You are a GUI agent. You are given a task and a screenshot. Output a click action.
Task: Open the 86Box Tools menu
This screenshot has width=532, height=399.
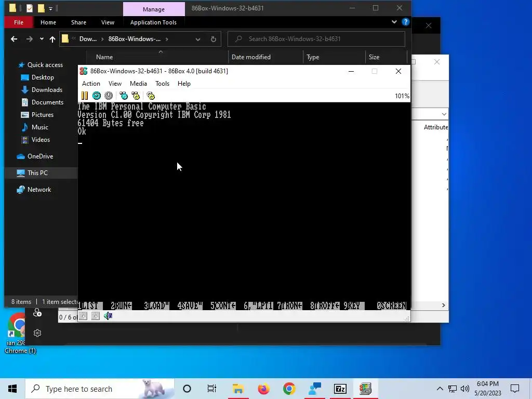tap(162, 84)
